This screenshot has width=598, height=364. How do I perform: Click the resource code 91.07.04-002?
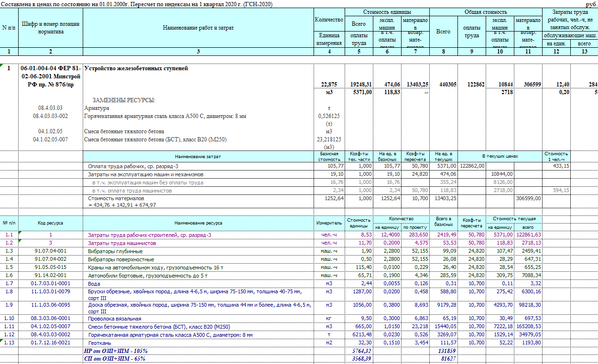[x=51, y=259]
